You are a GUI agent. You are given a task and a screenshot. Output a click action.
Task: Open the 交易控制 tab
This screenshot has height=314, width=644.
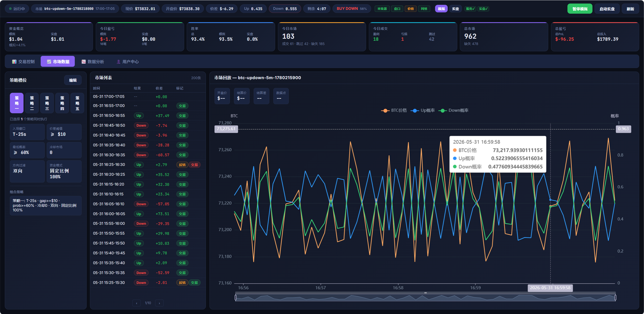(23, 61)
